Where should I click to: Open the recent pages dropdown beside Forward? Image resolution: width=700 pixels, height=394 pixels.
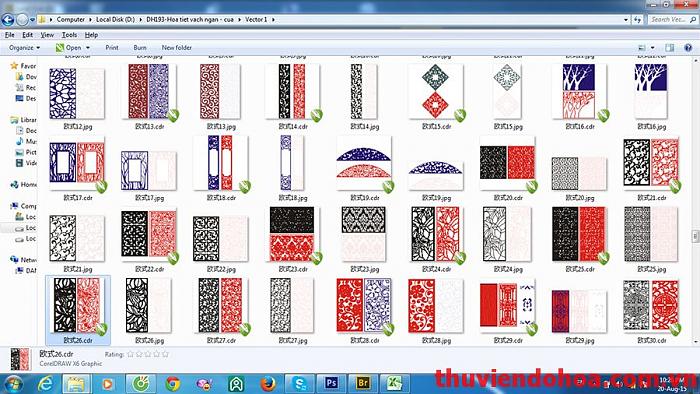click(32, 20)
